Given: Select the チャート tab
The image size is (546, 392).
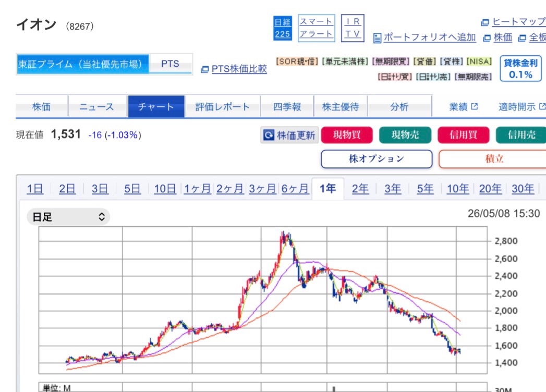Looking at the screenshot, I should click(x=156, y=106).
